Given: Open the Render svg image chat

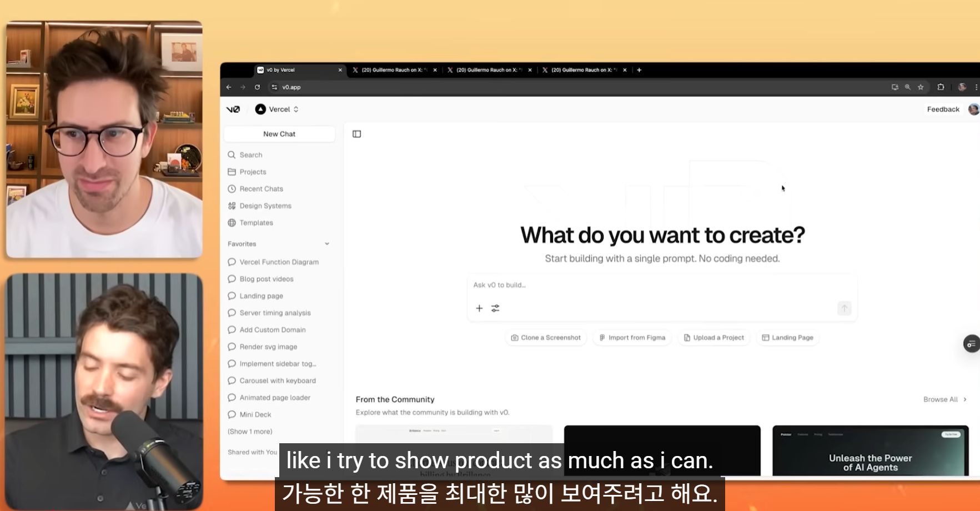Looking at the screenshot, I should tap(268, 347).
